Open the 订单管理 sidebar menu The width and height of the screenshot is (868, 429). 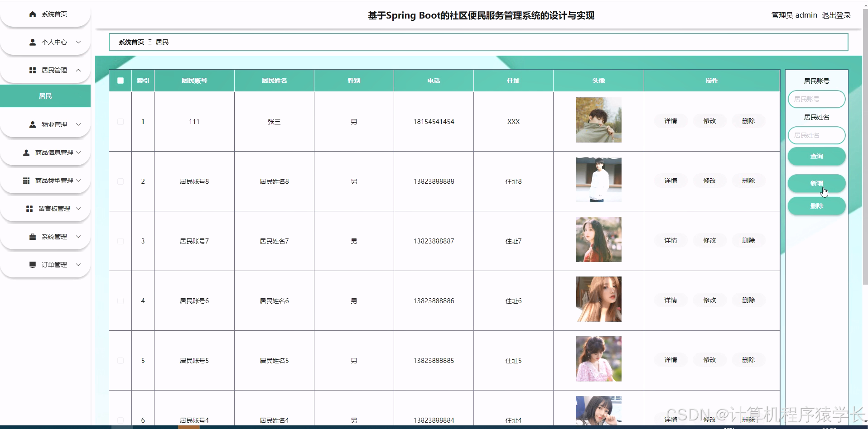point(45,265)
